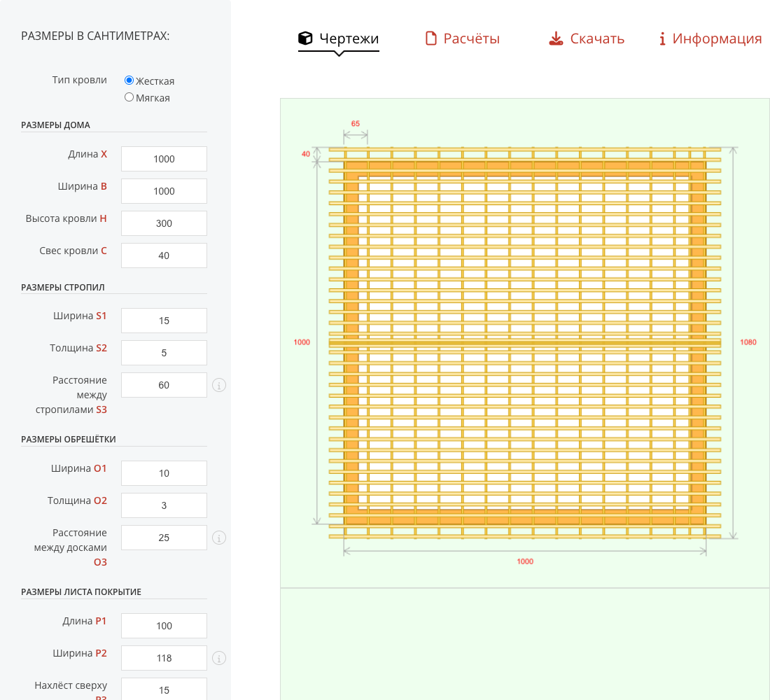
Task: Click the Тип кровли label
Action: pos(80,80)
